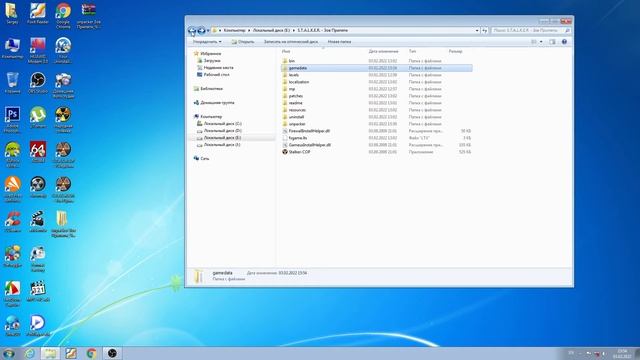Go back using the Explorer back arrow
The image size is (640, 360).
[x=192, y=31]
